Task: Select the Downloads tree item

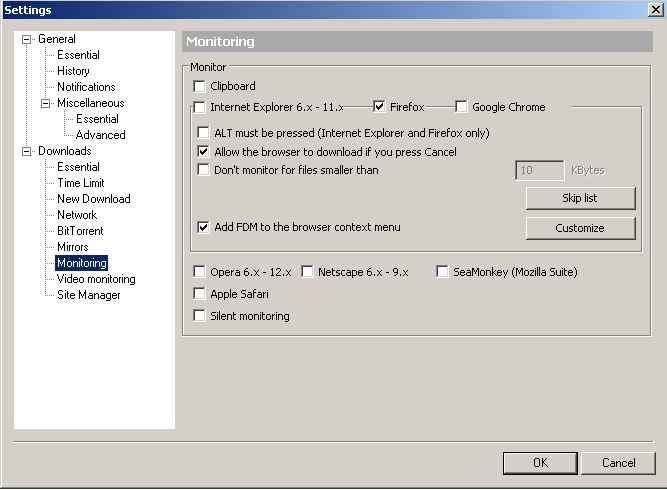Action: [65, 151]
